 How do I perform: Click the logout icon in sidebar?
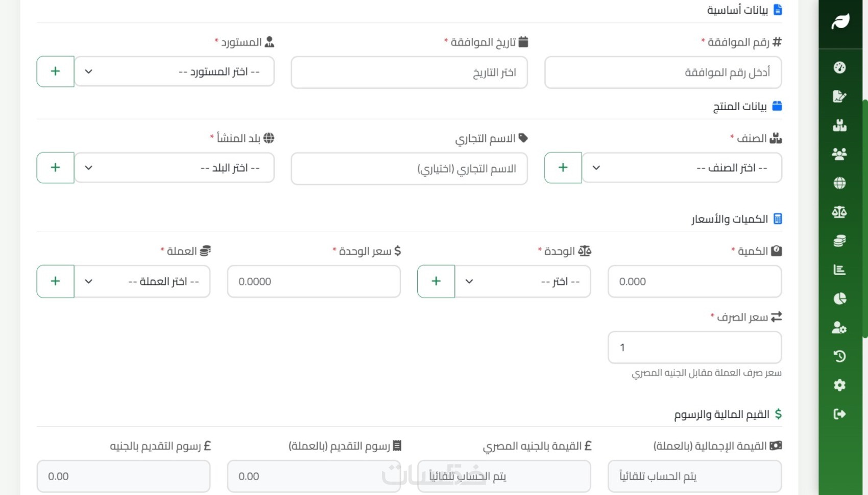tap(839, 414)
